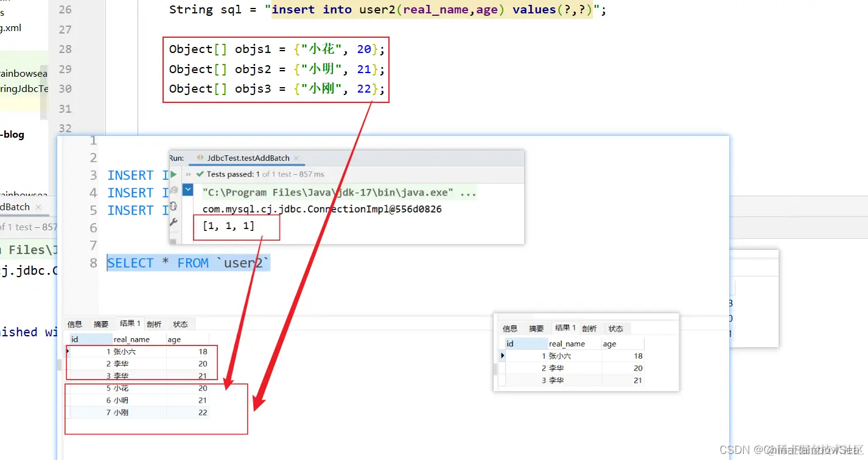Image resolution: width=868 pixels, height=460 pixels.
Task: Open the 剖析 tab in the left result panel
Action: [155, 324]
